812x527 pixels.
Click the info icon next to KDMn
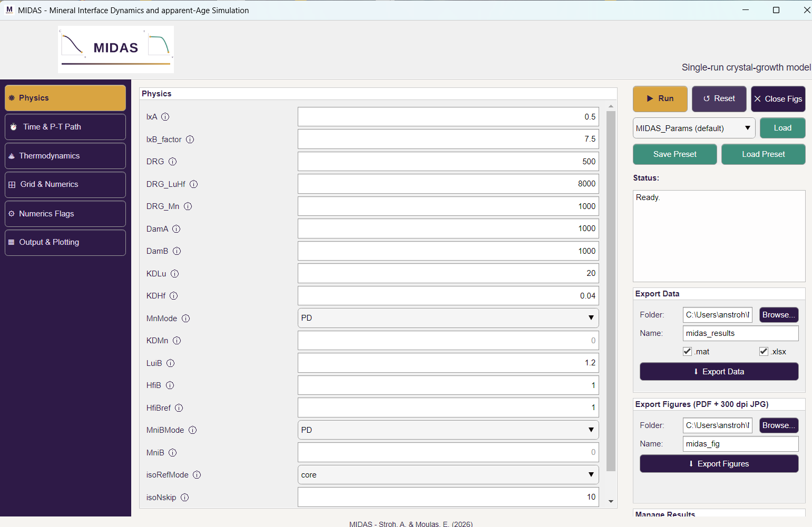(177, 341)
